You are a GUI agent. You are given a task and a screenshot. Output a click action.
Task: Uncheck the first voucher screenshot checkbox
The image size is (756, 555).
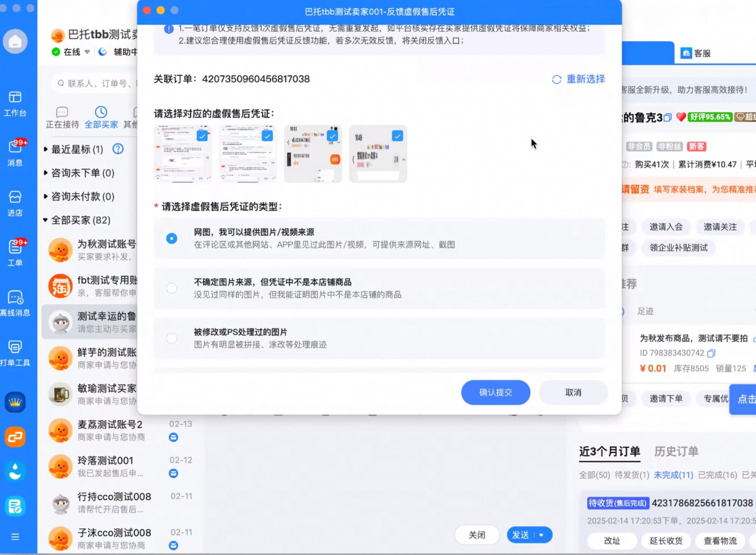202,136
